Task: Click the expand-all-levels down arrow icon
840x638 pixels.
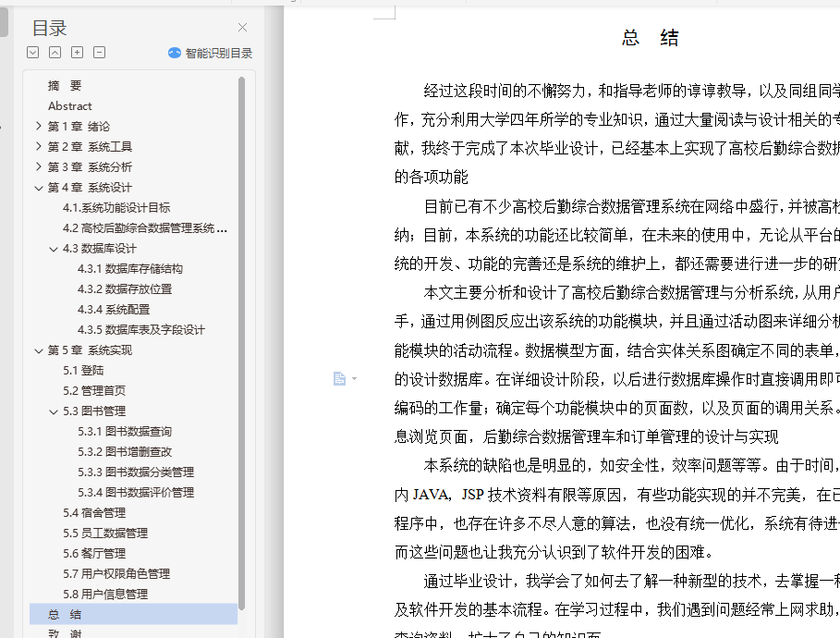Action: point(32,52)
